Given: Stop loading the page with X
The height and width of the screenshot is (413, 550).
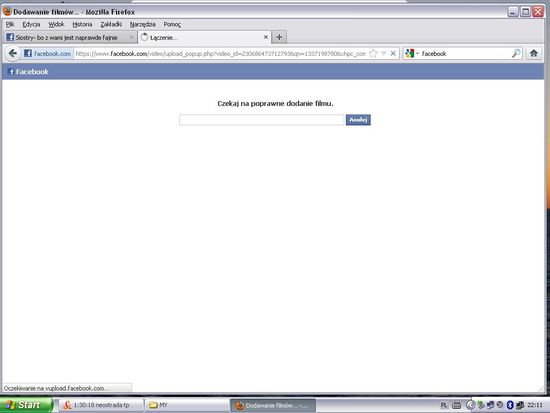Looking at the screenshot, I should pyautogui.click(x=393, y=53).
